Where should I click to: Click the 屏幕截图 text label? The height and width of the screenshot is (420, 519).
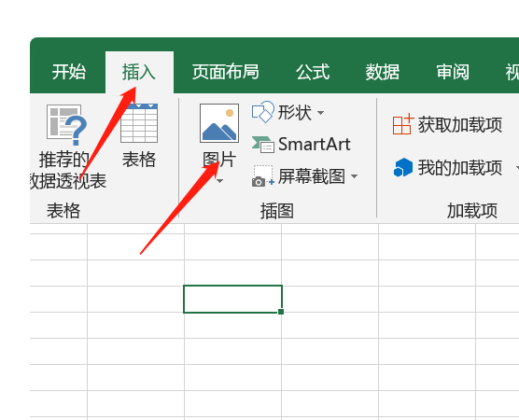click(312, 176)
